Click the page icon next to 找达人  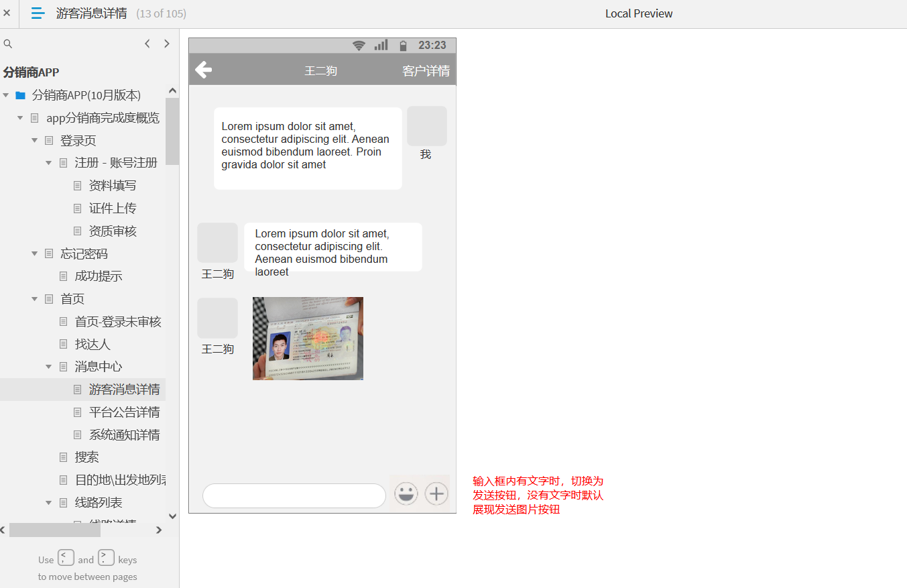click(64, 344)
